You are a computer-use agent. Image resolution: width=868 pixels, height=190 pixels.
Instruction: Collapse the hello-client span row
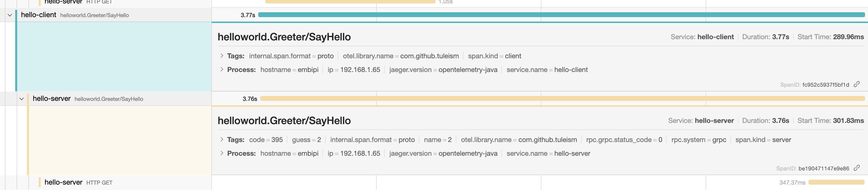[10, 15]
